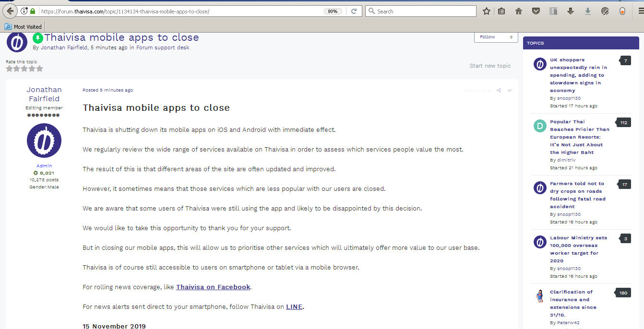Viewport: 644px width, 329px height.
Task: Open Jonathan Fairfield's large profile avatar
Action: pyautogui.click(x=44, y=141)
